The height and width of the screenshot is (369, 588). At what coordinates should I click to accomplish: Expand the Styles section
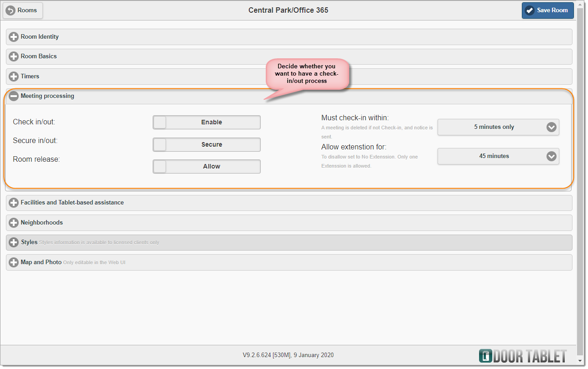click(289, 242)
